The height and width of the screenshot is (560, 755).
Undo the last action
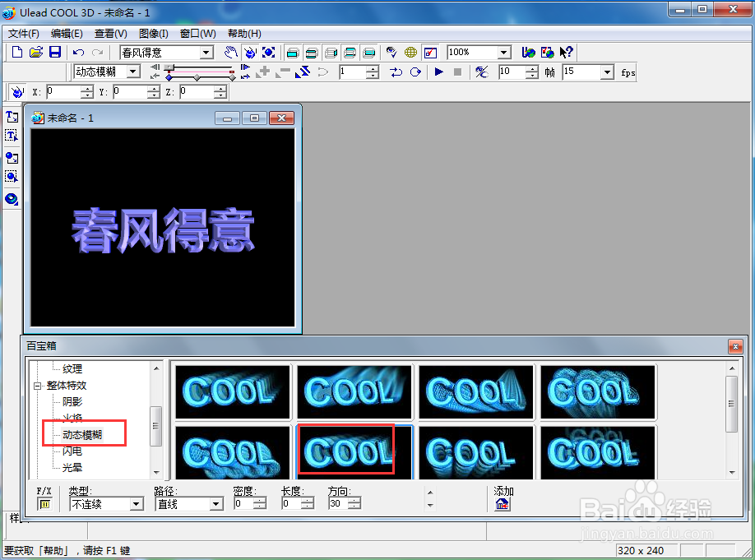coord(78,52)
